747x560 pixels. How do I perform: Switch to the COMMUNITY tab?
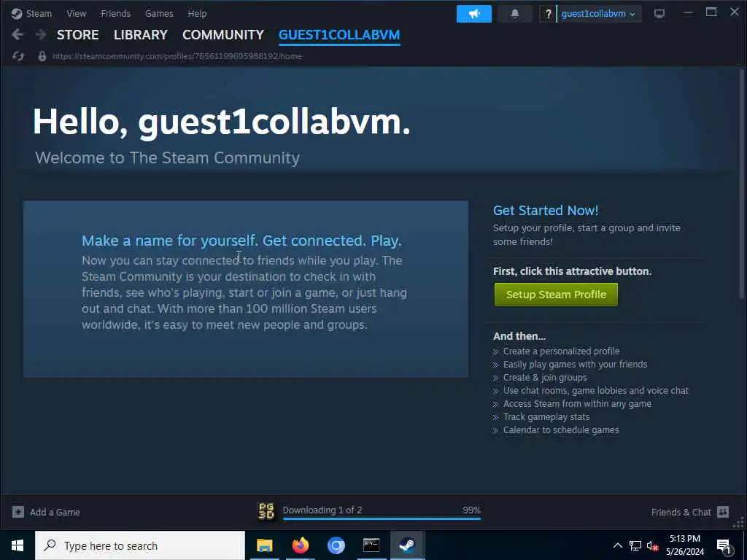(x=223, y=35)
